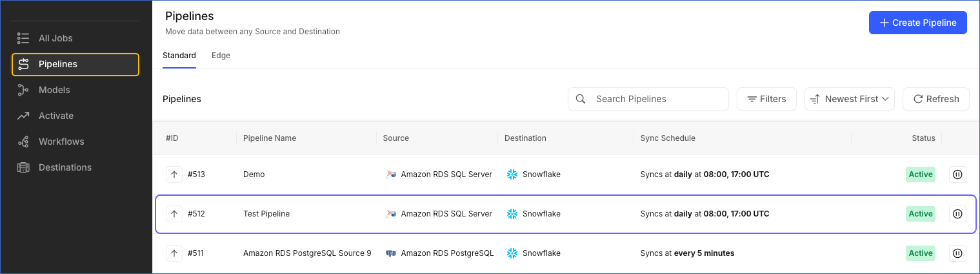Click the Pipeline Name column header
Screen dimensions: 980x274
coord(270,138)
